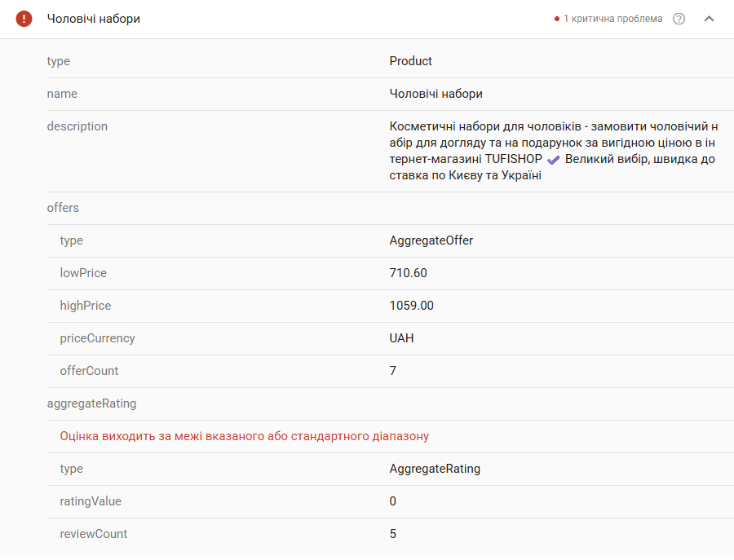Image resolution: width=734 pixels, height=560 pixels.
Task: Click the red critical error icon
Action: point(24,19)
